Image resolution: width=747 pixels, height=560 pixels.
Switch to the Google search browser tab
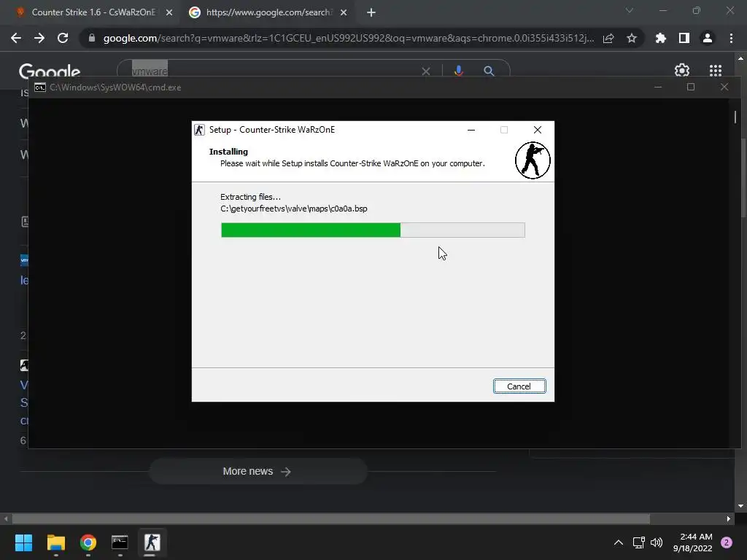click(x=268, y=12)
